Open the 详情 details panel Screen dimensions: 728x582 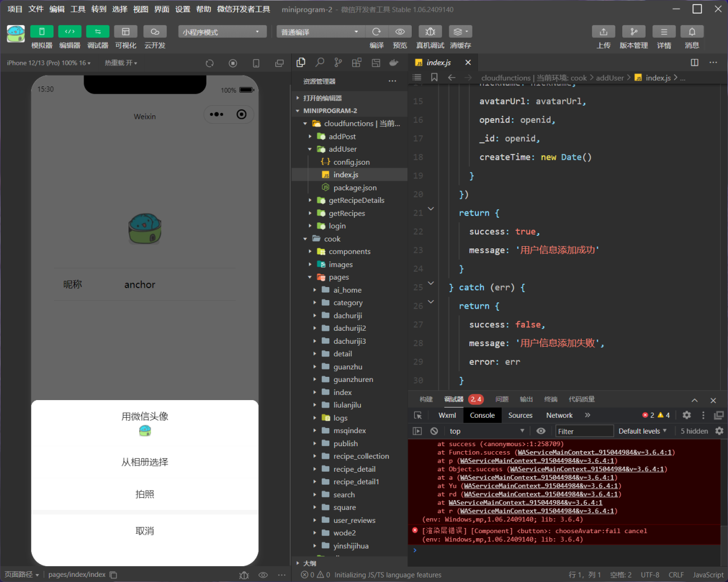(x=664, y=32)
